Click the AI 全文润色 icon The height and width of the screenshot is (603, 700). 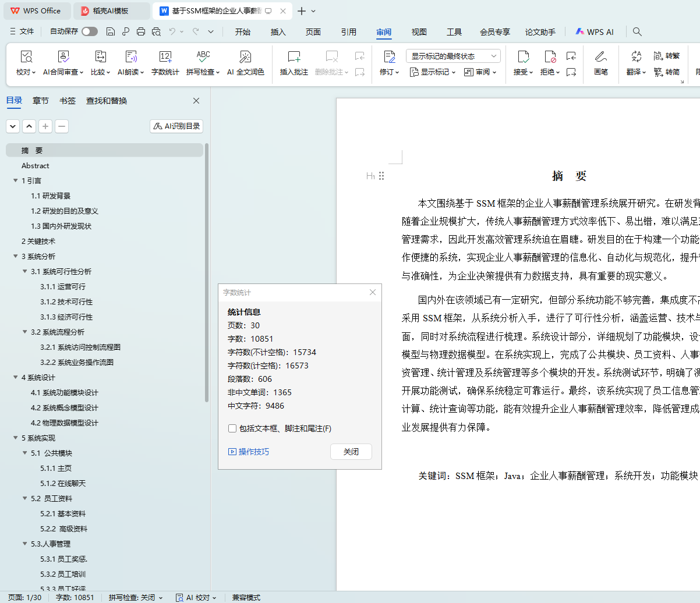click(x=245, y=57)
